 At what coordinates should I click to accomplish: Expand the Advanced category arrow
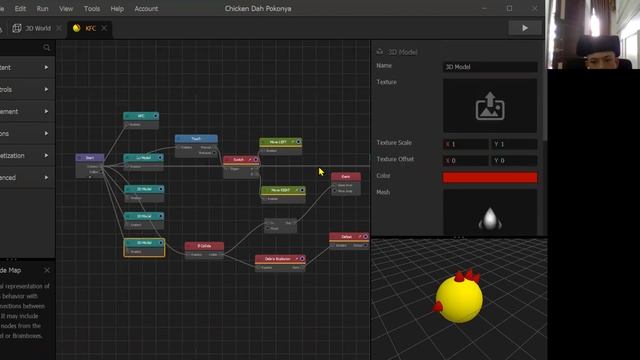tap(46, 178)
